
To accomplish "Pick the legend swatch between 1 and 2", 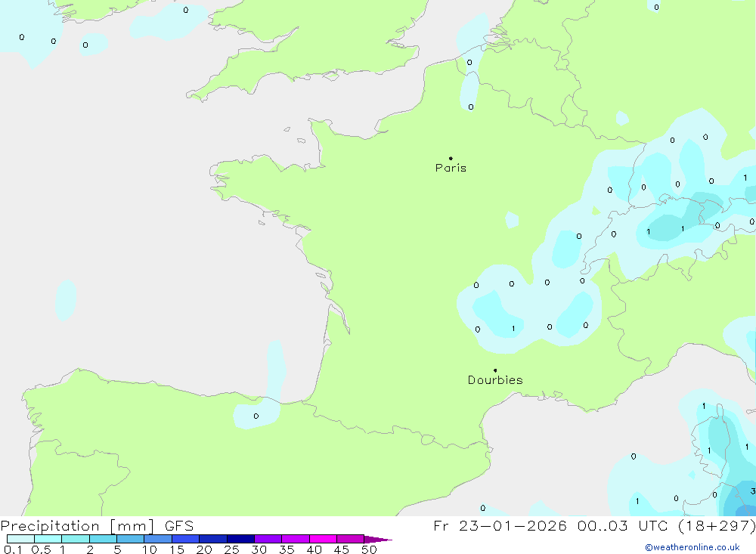I will pos(76,539).
